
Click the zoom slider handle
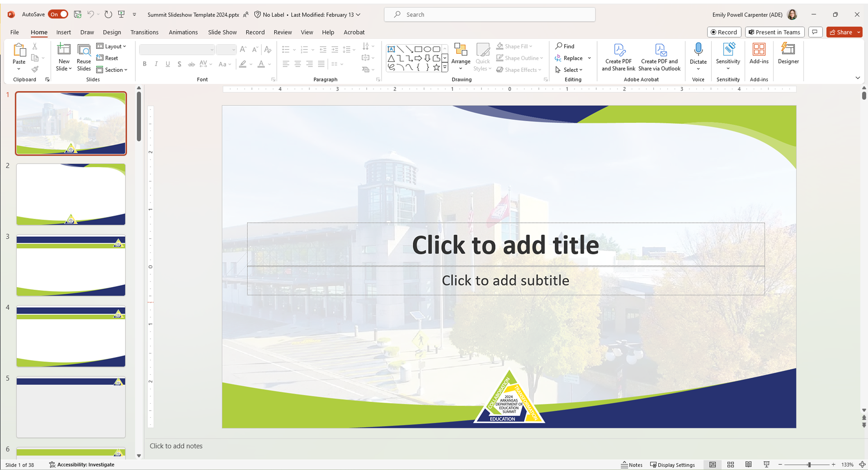point(809,465)
